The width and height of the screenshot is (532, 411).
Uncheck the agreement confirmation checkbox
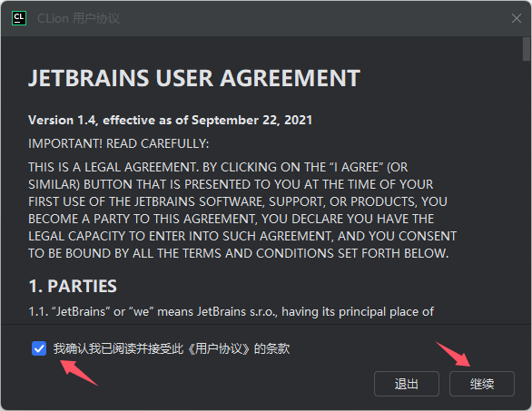tap(39, 348)
